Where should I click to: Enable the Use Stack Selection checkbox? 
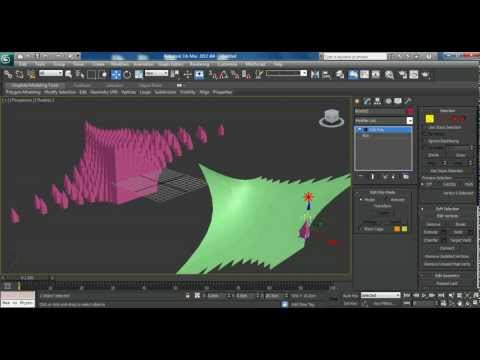(x=425, y=127)
